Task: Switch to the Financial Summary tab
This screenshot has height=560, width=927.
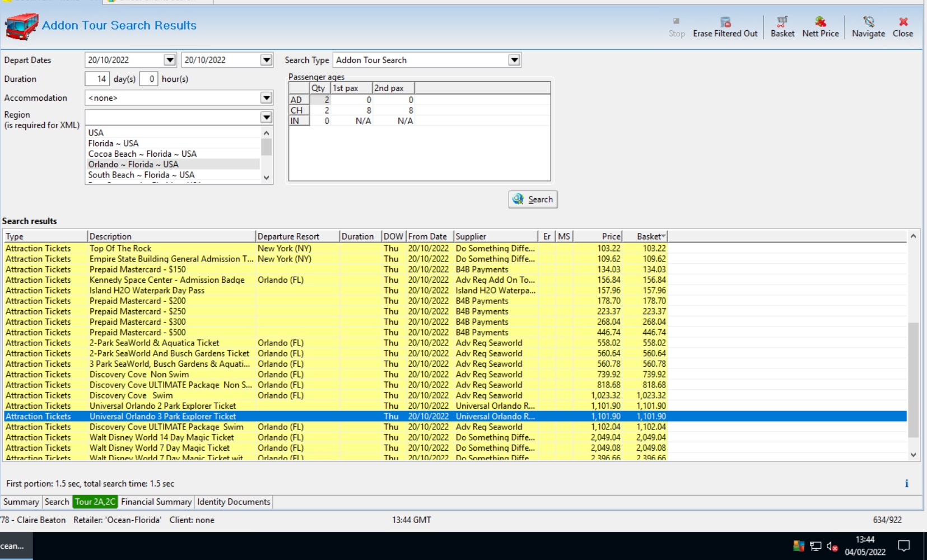Action: [x=156, y=502]
